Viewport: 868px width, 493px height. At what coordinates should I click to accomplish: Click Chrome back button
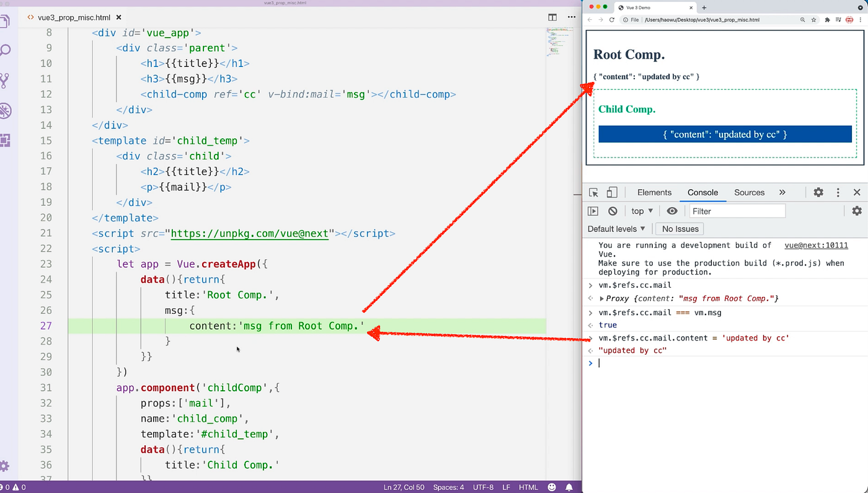point(590,20)
